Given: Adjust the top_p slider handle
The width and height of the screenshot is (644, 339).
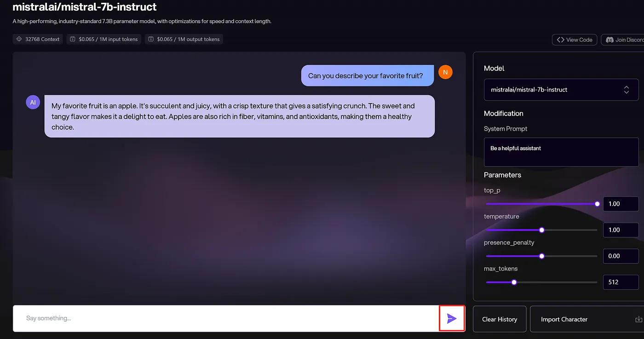Looking at the screenshot, I should tap(597, 204).
